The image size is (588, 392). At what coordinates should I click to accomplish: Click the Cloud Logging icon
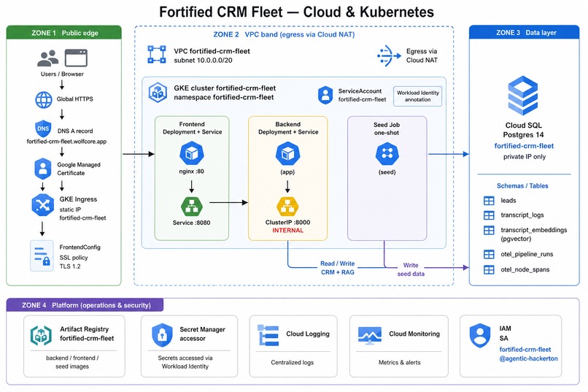(268, 335)
